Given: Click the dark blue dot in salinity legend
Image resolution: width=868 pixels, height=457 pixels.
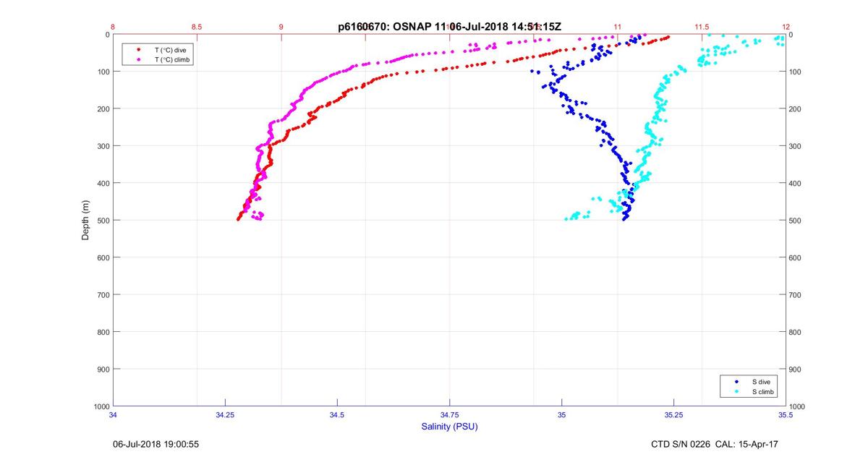Looking at the screenshot, I should pyautogui.click(x=736, y=381).
